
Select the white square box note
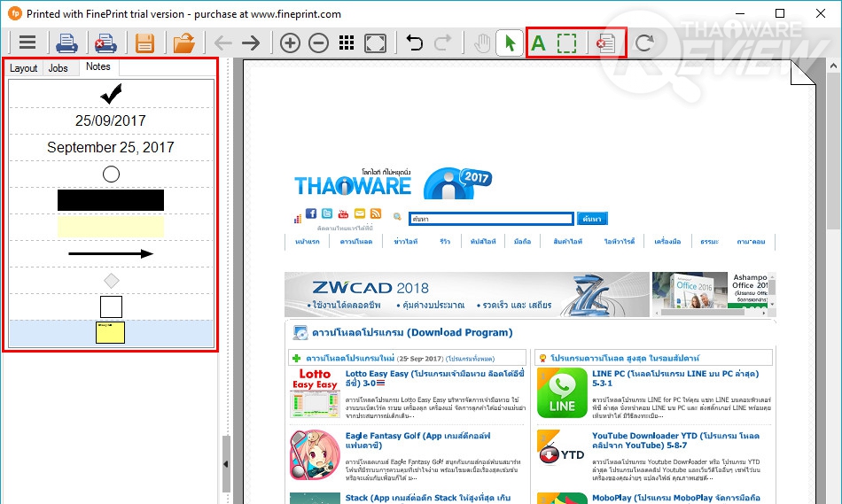[111, 307]
